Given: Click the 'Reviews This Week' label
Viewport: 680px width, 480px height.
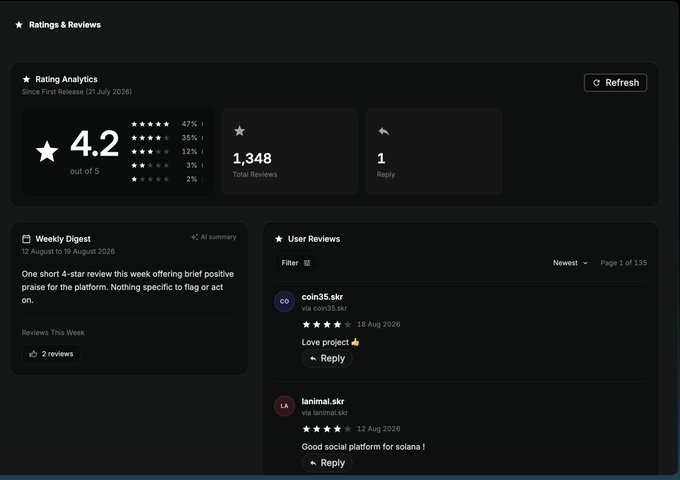Looking at the screenshot, I should pos(53,333).
